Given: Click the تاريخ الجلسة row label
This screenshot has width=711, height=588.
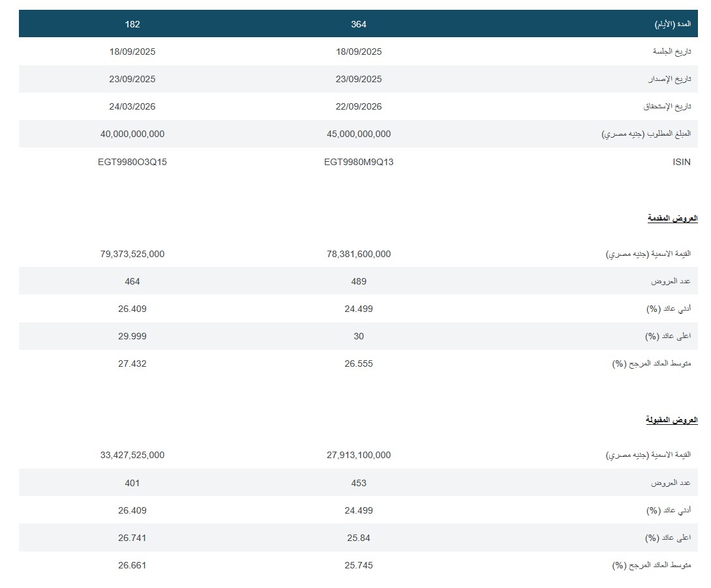Looking at the screenshot, I should coord(672,52).
